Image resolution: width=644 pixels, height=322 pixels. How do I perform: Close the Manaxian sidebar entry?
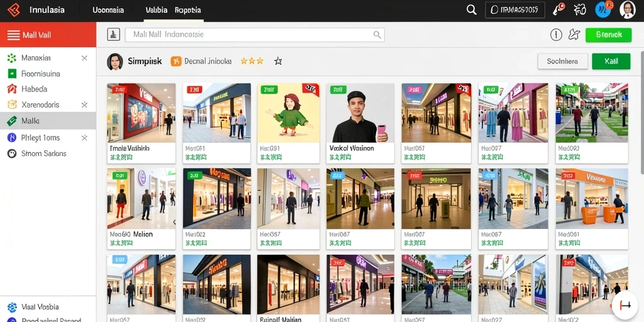click(x=84, y=58)
